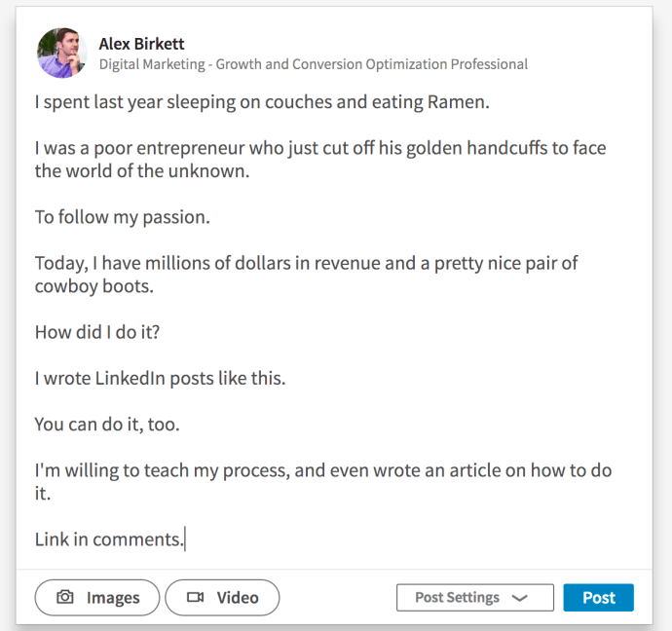Expand the Post Settings chevron arrow
Viewport: 672px width, 631px height.
click(x=519, y=598)
